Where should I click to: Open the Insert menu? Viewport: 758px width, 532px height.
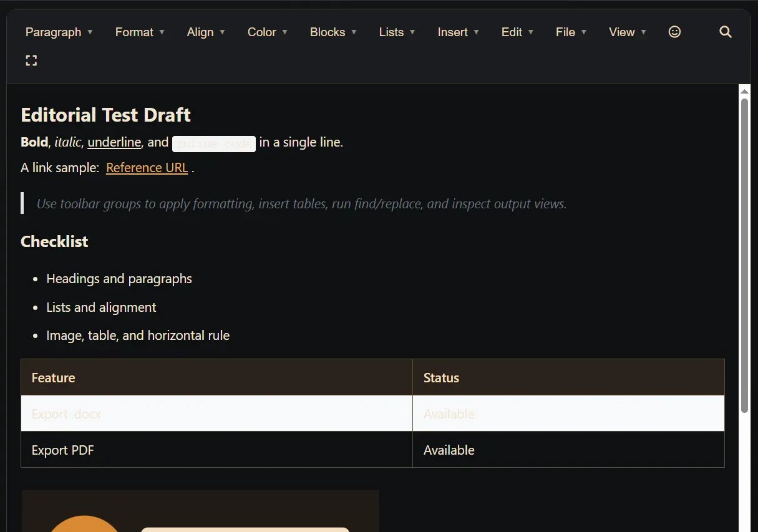coord(458,32)
